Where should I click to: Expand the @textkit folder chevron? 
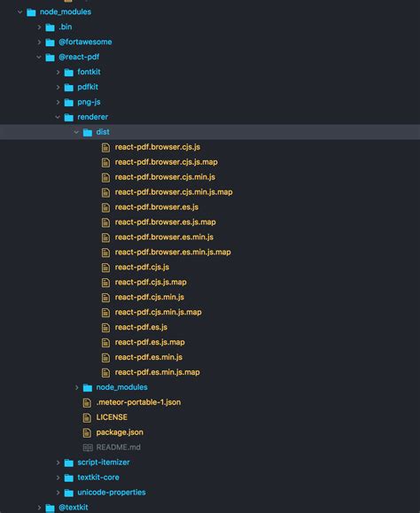pyautogui.click(x=39, y=508)
